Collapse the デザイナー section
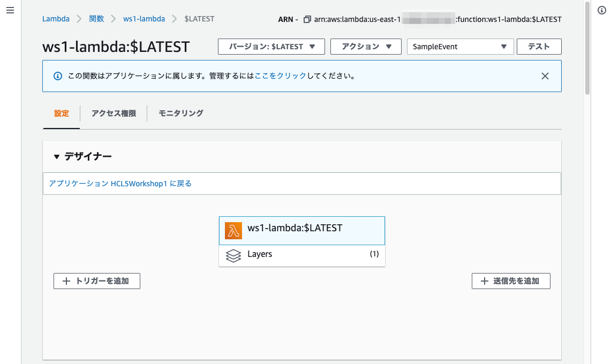The height and width of the screenshot is (364, 611). 57,157
